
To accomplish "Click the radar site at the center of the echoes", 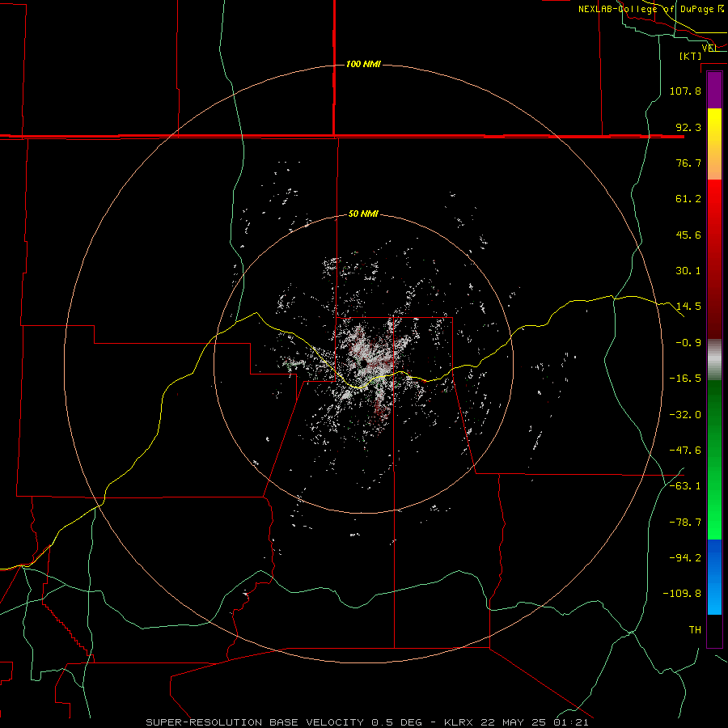I will (364, 363).
